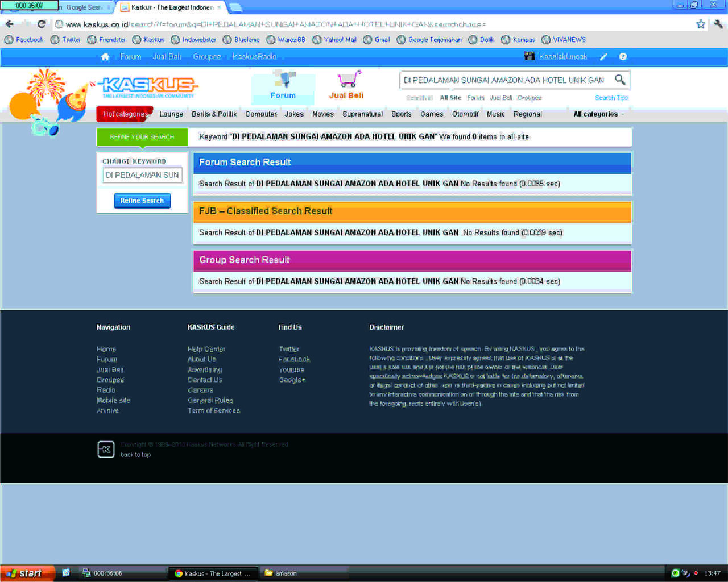Image resolution: width=728 pixels, height=582 pixels.
Task: Open the Help Center footer link
Action: (206, 349)
